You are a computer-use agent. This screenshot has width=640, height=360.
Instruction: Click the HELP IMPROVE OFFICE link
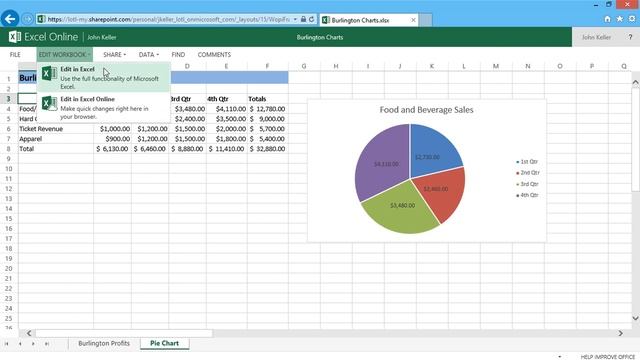pyautogui.click(x=608, y=357)
